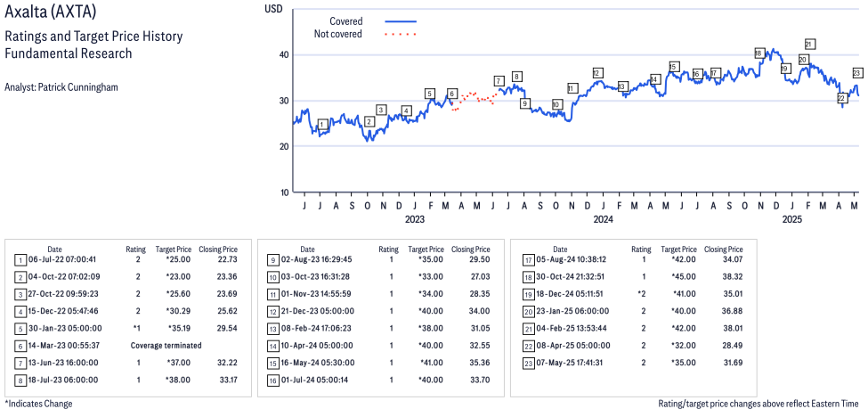This screenshot has width=868, height=409.
Task: Click chart marker 22 on the price chart
Action: tap(842, 98)
